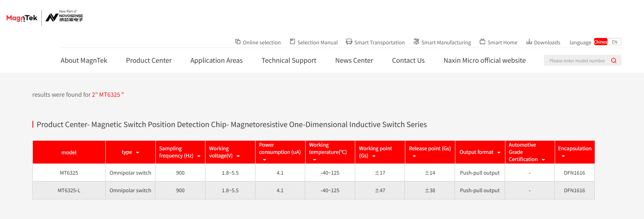Switch language to Chinese
Image resolution: width=644 pixels, height=219 pixels.
point(601,42)
